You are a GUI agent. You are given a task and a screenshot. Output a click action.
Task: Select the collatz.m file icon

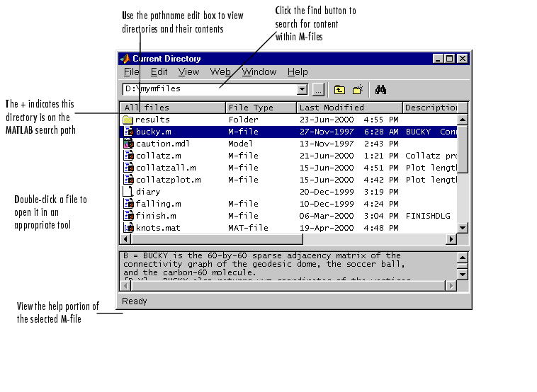(128, 156)
